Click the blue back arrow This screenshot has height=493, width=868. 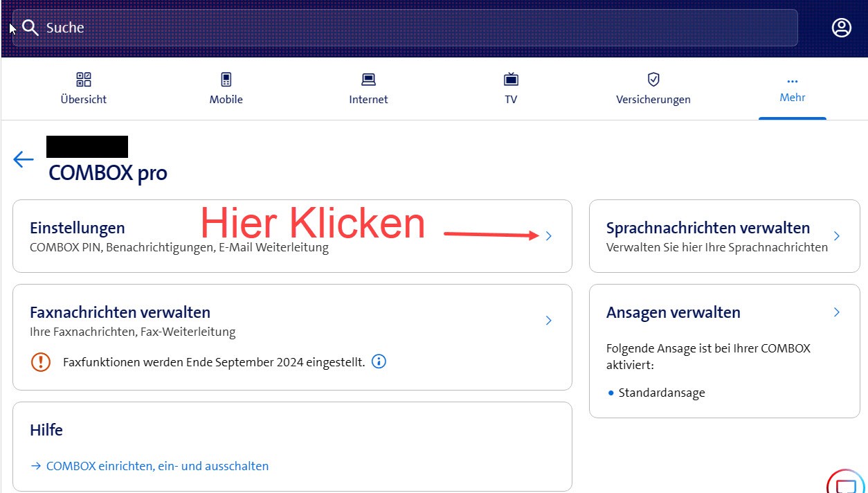(23, 160)
